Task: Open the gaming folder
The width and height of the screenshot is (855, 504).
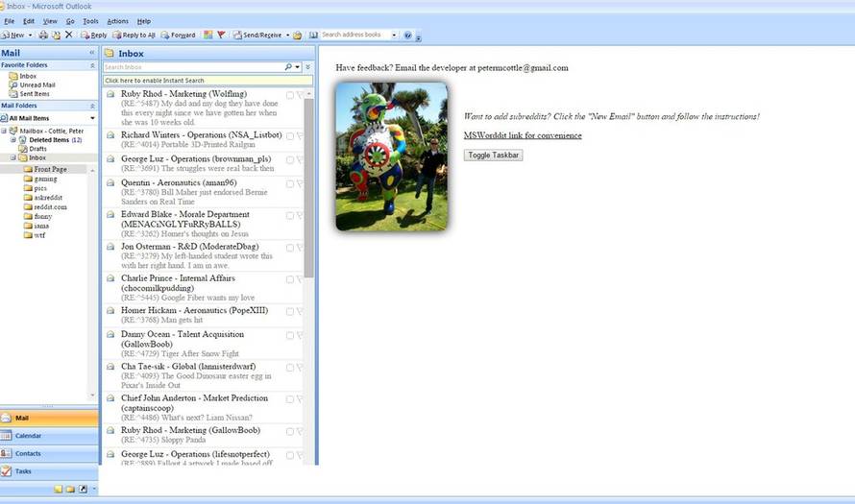Action: tap(40, 179)
